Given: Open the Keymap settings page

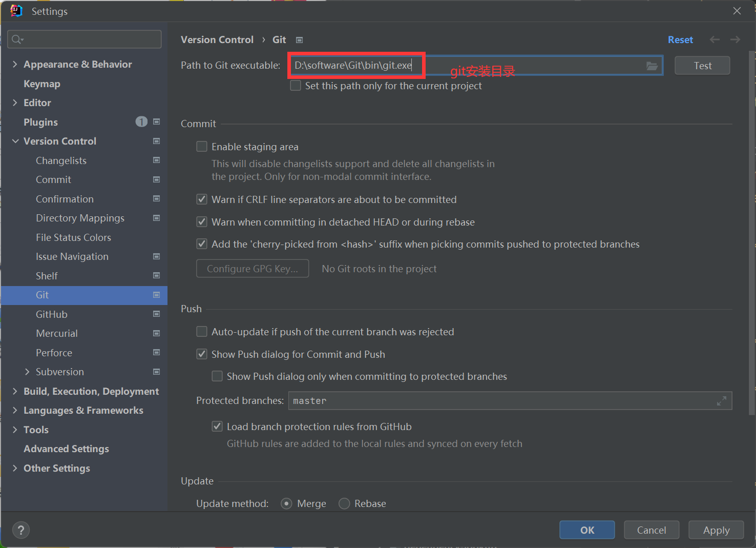Looking at the screenshot, I should (42, 84).
